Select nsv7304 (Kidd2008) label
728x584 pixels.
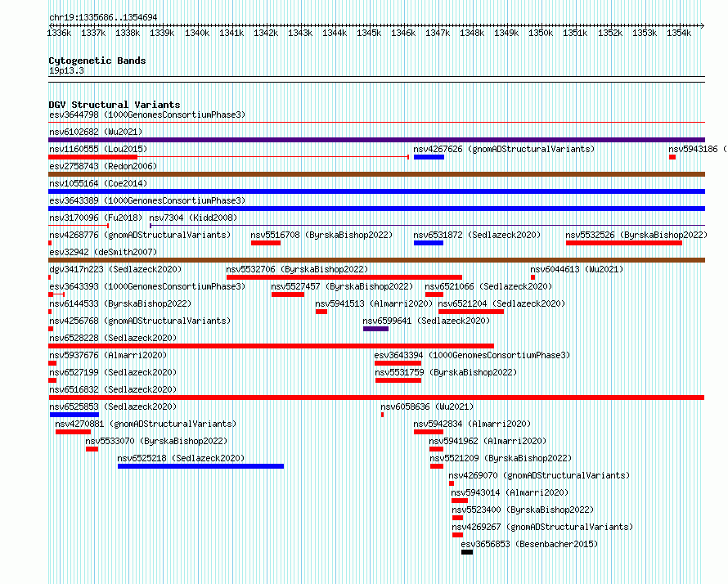[193, 218]
